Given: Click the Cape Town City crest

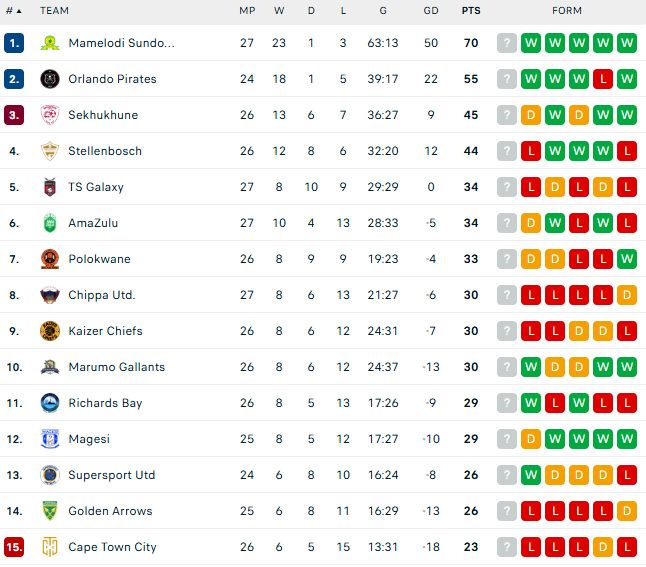Looking at the screenshot, I should pyautogui.click(x=50, y=547).
